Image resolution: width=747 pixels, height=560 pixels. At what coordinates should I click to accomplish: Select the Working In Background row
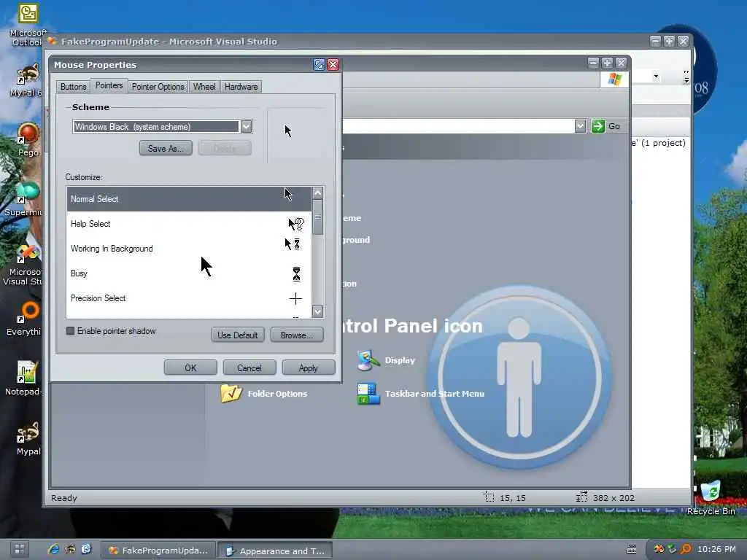pyautogui.click(x=189, y=249)
